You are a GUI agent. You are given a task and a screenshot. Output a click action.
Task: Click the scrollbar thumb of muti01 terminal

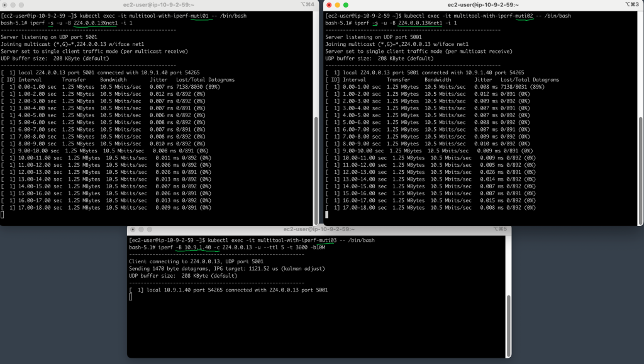tap(316, 170)
